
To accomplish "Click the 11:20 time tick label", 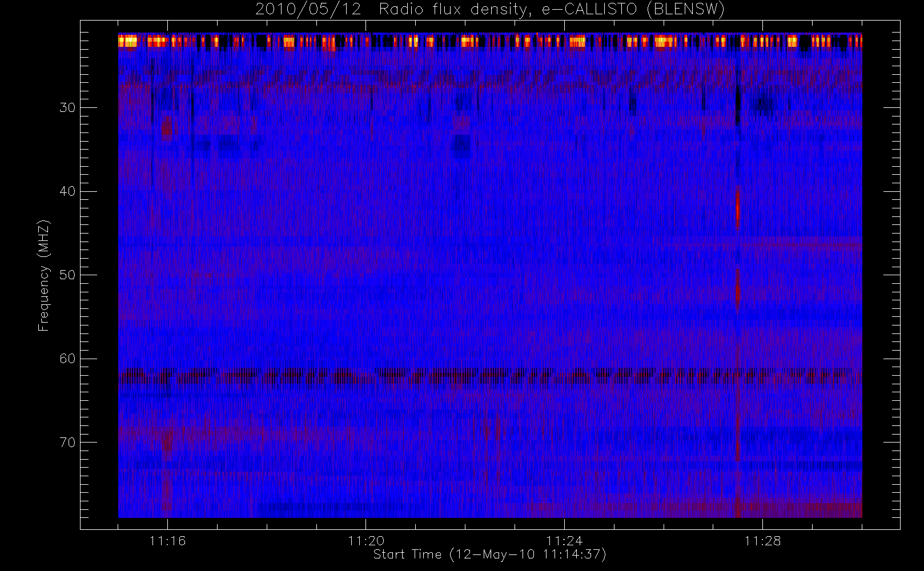I will [x=365, y=541].
